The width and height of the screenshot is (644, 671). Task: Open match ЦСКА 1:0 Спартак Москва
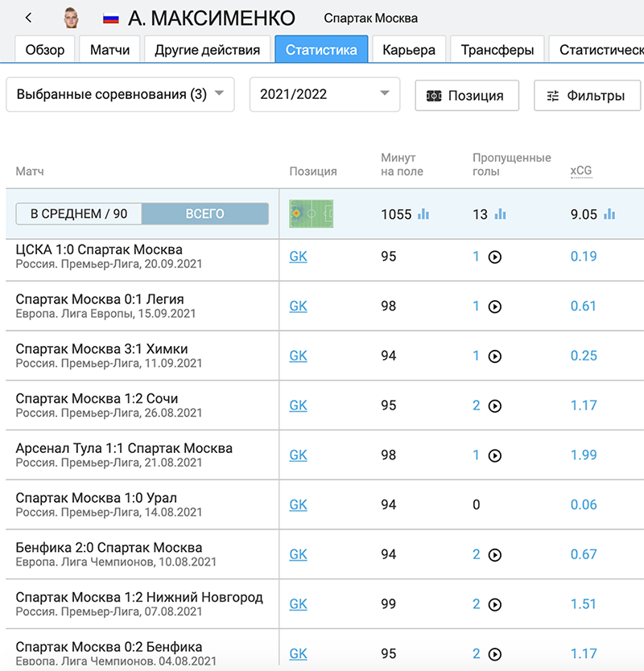click(x=99, y=249)
